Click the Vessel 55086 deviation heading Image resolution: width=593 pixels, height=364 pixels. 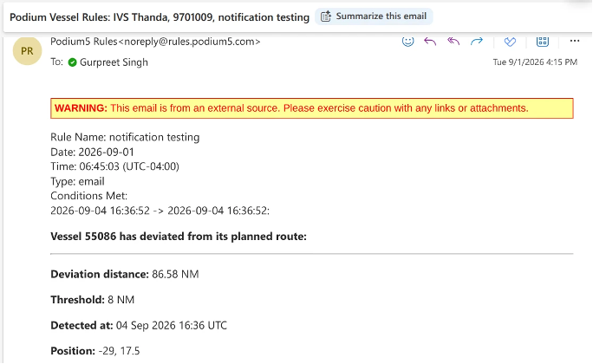(179, 237)
